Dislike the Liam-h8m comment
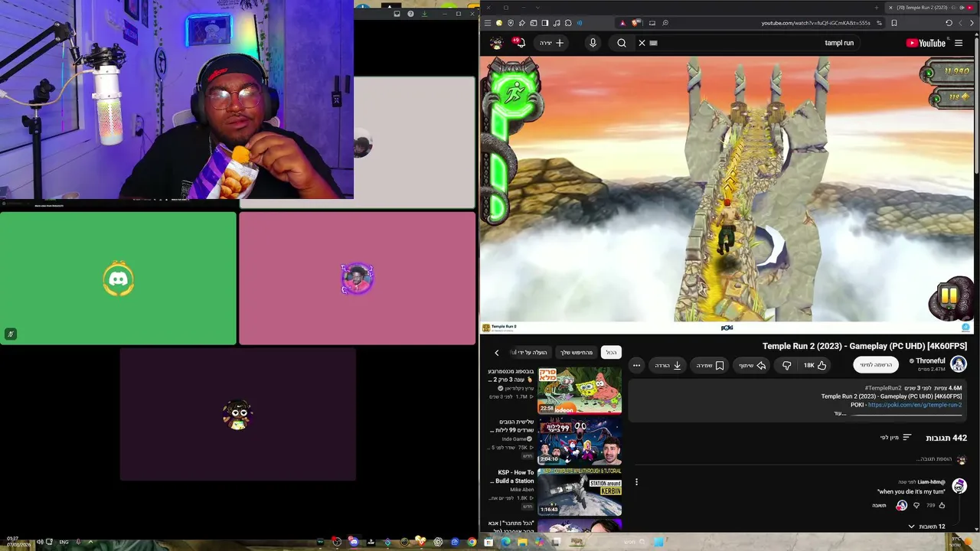980x551 pixels. point(916,505)
